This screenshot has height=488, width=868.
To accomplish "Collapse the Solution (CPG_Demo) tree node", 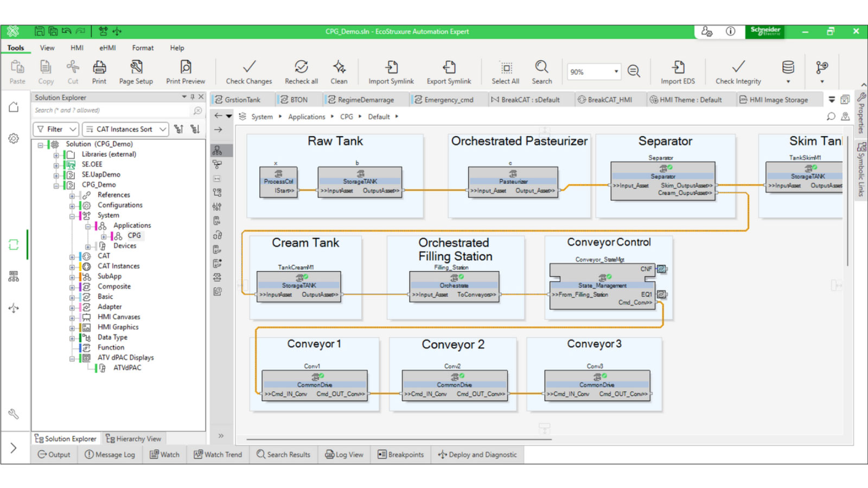I will pyautogui.click(x=40, y=145).
